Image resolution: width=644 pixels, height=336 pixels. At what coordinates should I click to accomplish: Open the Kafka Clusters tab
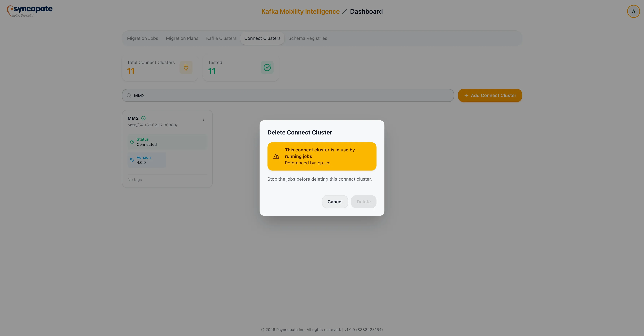point(221,38)
